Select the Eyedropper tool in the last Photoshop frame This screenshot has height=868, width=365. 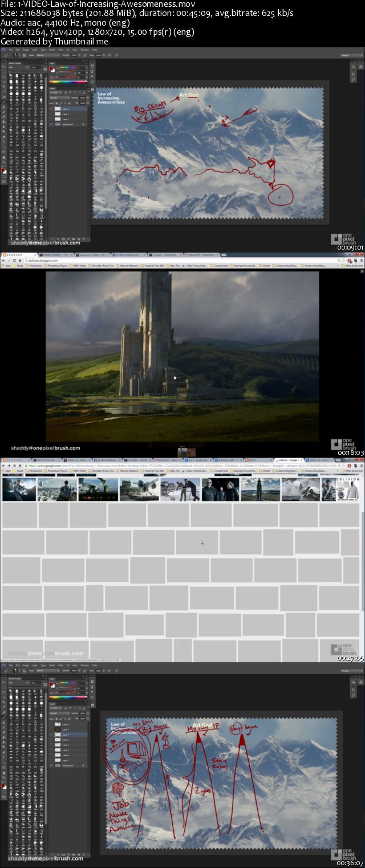click(x=4, y=707)
